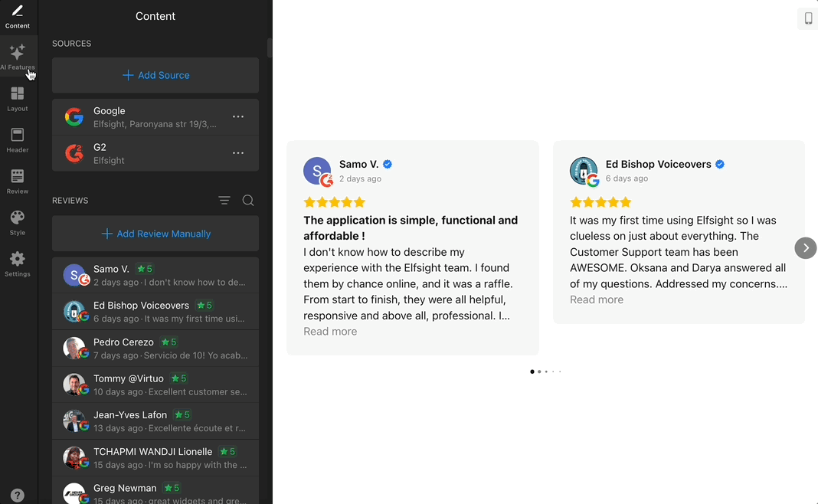Select the second carousel pagination dot
Image resolution: width=818 pixels, height=504 pixels.
point(539,371)
